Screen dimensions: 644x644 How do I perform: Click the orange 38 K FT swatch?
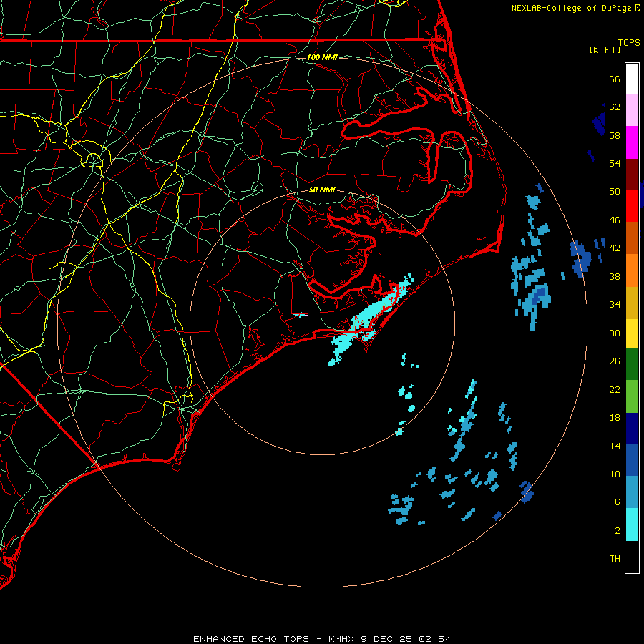coord(632,270)
